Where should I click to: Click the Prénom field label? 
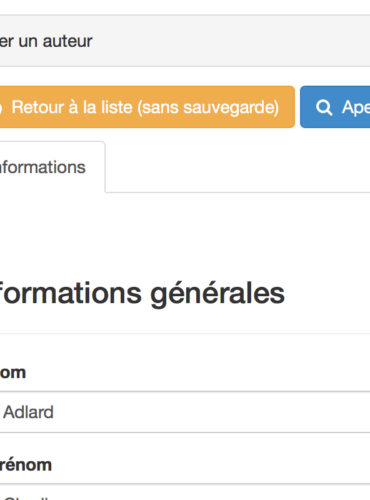point(26,465)
